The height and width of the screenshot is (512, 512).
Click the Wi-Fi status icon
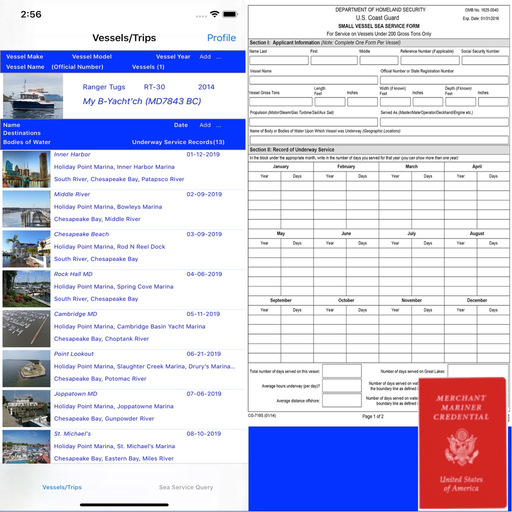[x=215, y=14]
